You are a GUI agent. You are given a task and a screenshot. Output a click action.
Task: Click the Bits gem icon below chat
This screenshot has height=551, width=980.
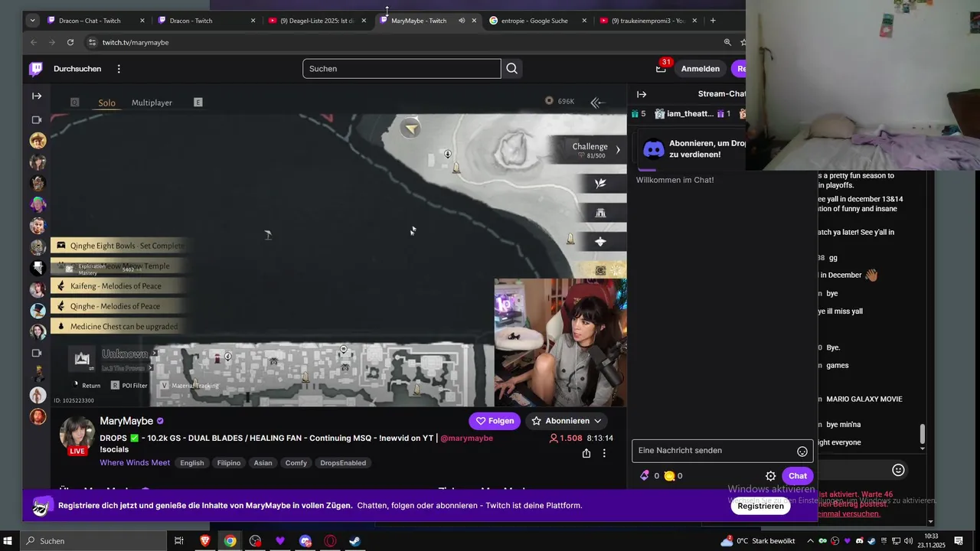pyautogui.click(x=645, y=476)
